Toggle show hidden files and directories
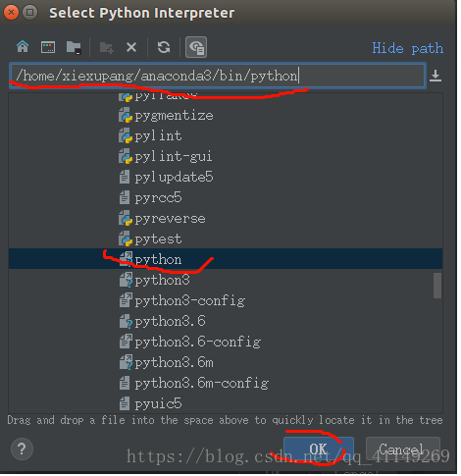461x476 pixels. pos(196,47)
